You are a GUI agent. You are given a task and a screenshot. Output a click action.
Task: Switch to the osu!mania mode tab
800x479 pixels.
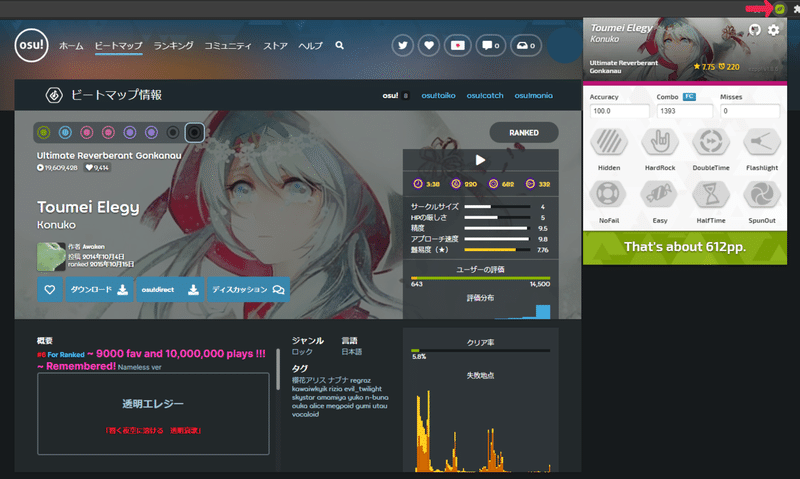click(533, 95)
